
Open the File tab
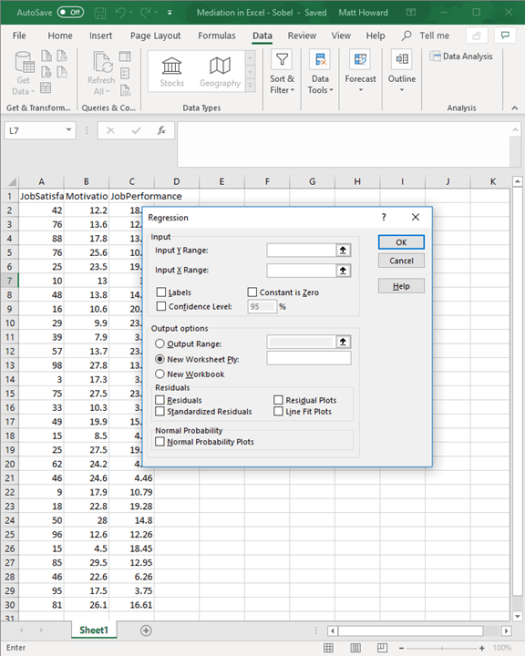[x=19, y=36]
